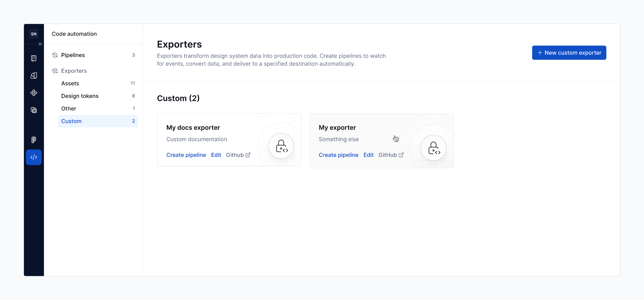
Task: Select Custom exporters category
Action: point(71,121)
